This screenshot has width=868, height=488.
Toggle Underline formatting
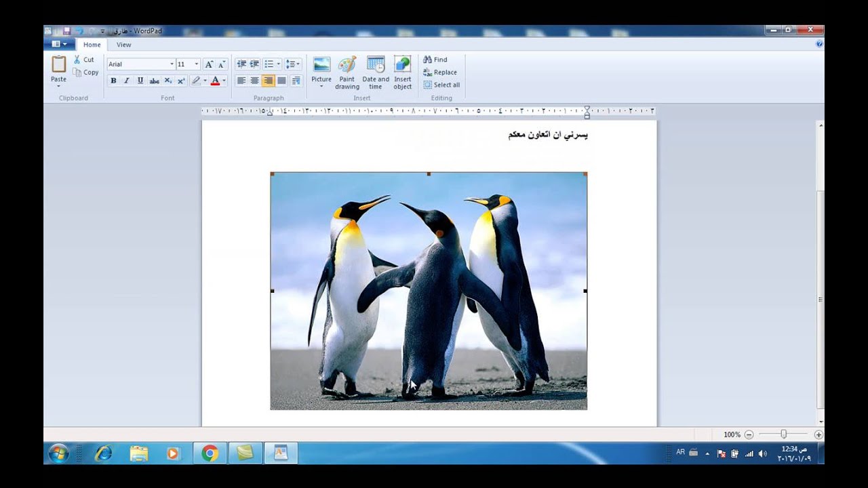140,81
